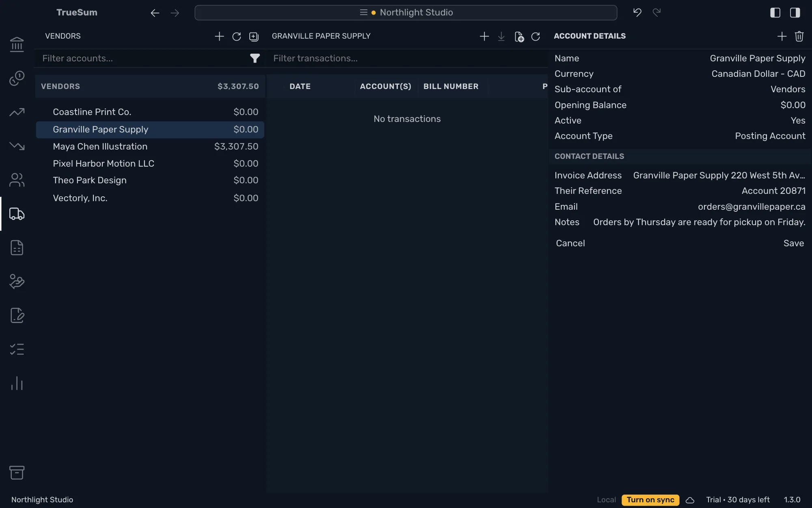Focus the Filter transactions field
The image size is (812, 508).
point(408,59)
